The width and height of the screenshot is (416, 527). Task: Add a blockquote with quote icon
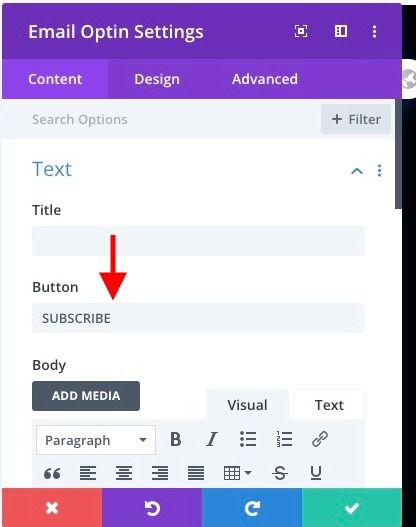coord(52,473)
